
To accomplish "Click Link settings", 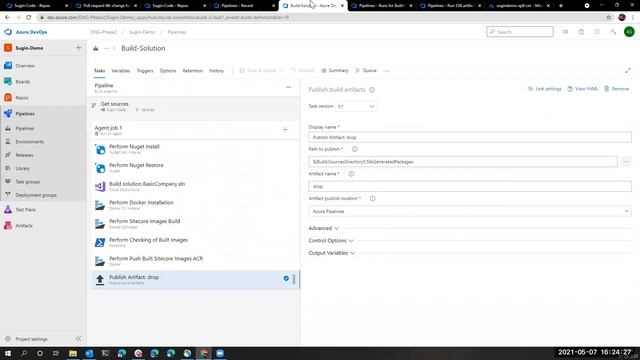I will click(545, 89).
